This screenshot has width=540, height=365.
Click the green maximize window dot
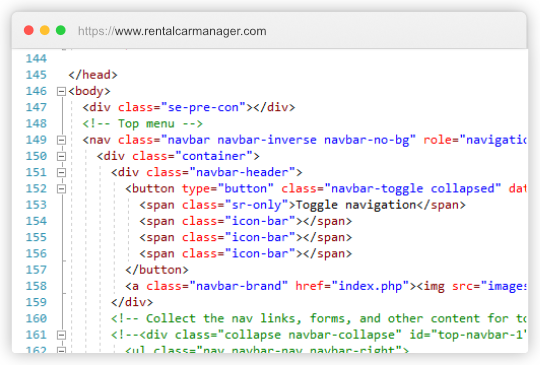click(x=61, y=30)
